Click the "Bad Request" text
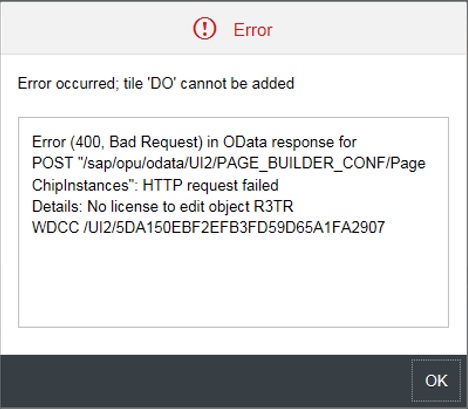468x409 pixels. click(156, 142)
